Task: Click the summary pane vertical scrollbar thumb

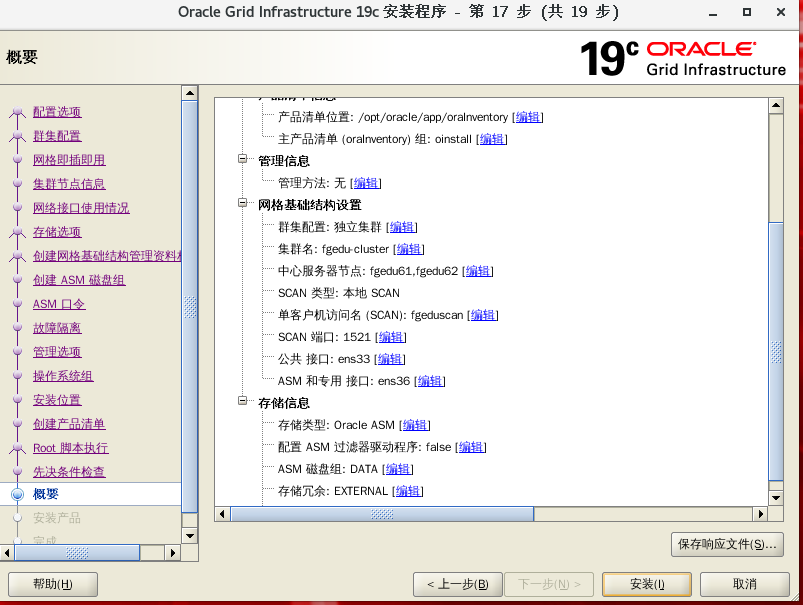Action: (776, 351)
